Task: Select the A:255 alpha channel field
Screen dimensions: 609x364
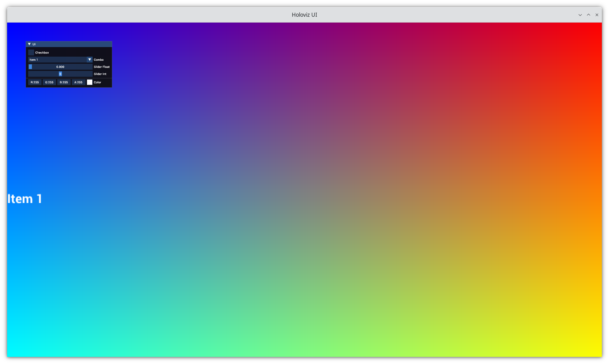Action: tap(78, 82)
